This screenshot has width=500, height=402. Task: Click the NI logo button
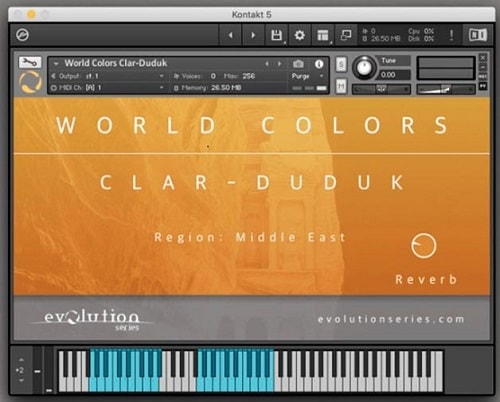(478, 35)
